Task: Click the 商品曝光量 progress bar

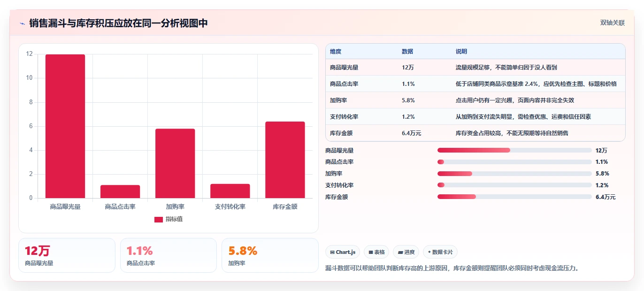Action: pyautogui.click(x=514, y=150)
